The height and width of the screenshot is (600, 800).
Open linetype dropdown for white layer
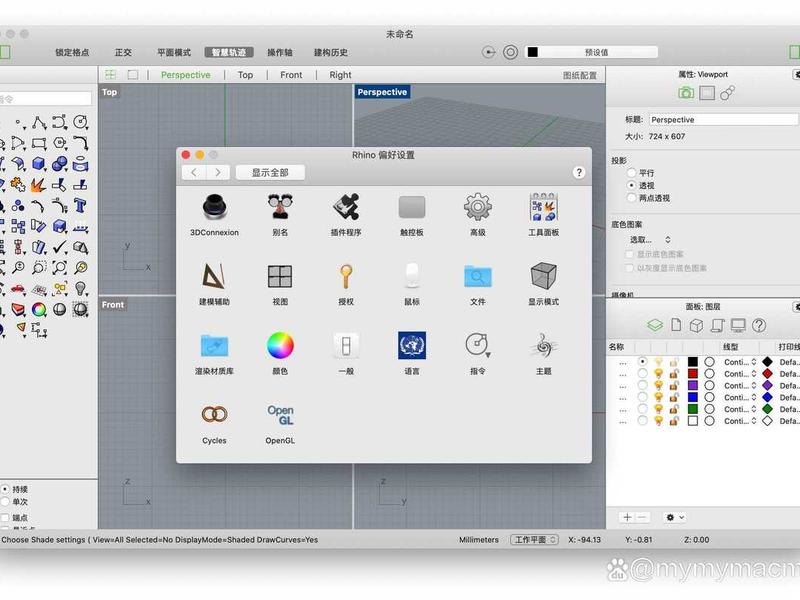tap(740, 421)
